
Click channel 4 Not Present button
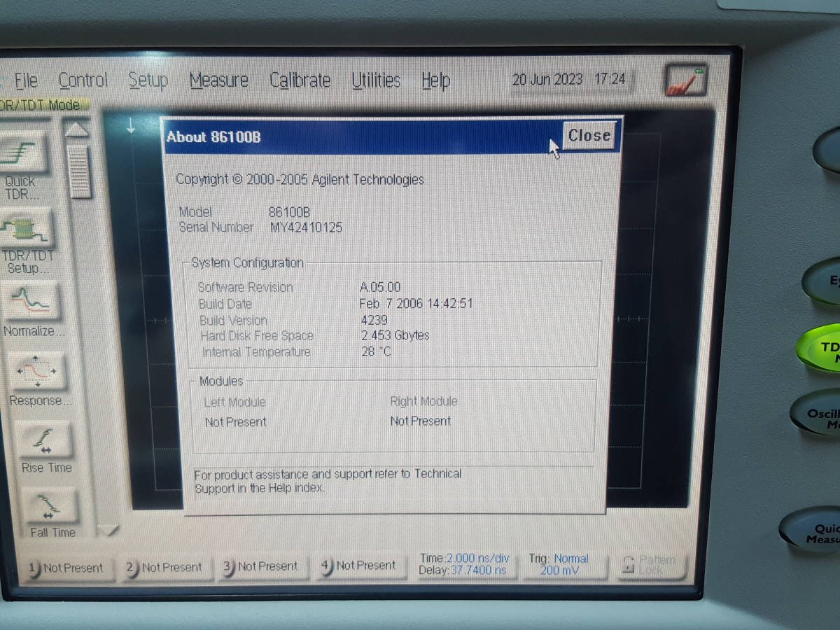click(359, 565)
